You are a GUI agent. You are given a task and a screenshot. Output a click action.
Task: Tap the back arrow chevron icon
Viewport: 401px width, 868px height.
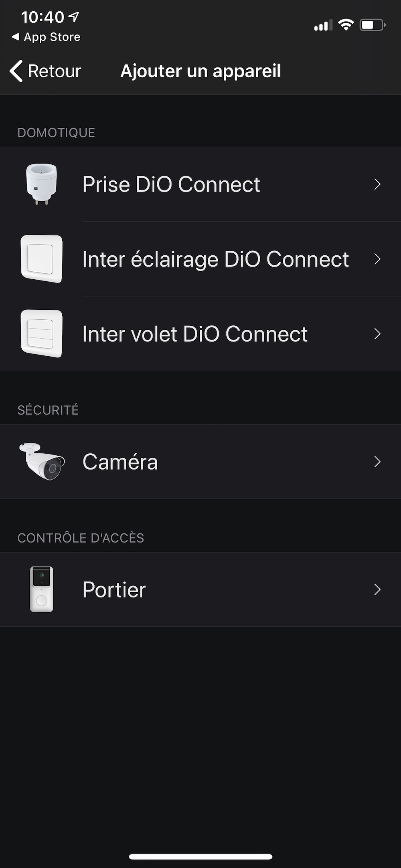pos(16,71)
